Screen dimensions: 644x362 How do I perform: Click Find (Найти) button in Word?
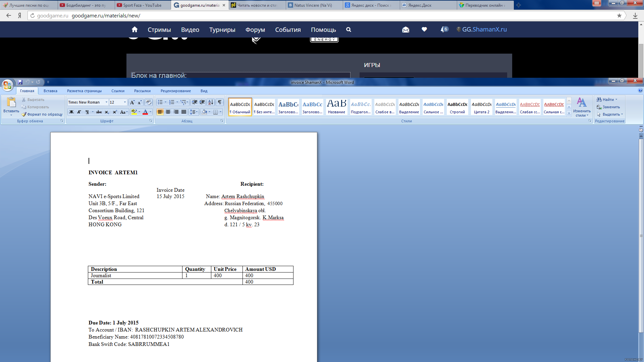point(607,100)
